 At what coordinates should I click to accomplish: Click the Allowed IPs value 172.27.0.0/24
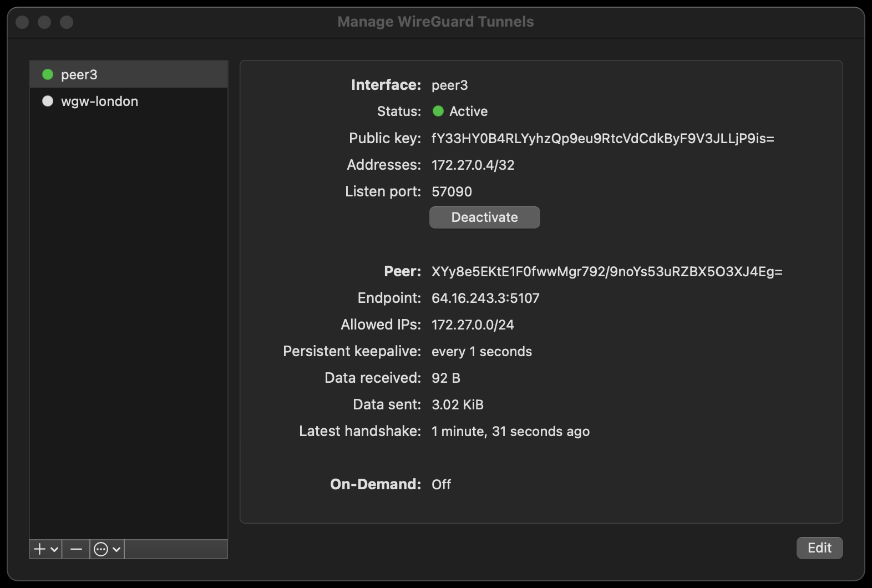[x=473, y=325]
